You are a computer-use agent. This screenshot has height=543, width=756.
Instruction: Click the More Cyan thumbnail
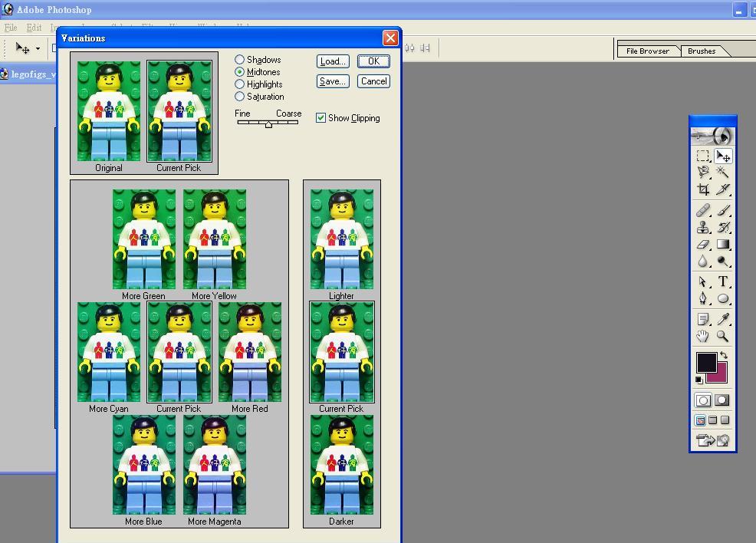[108, 352]
